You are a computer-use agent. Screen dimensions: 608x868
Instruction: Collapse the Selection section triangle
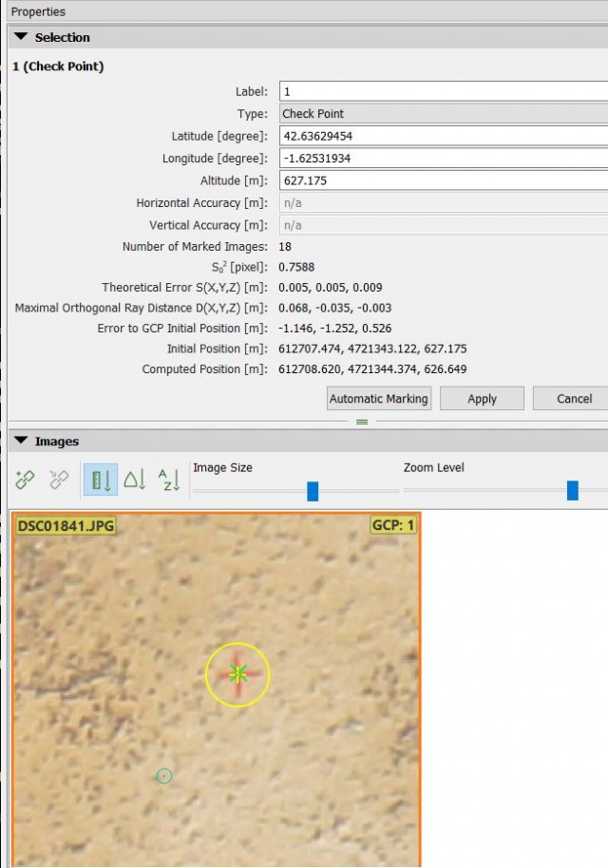point(21,37)
